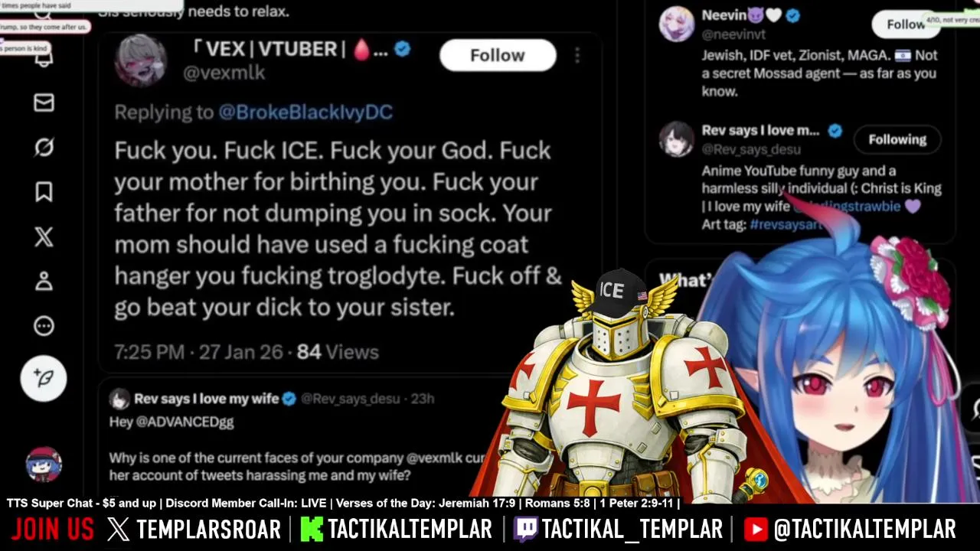The width and height of the screenshot is (980, 551).
Task: Open the @vexmlk handle link
Action: 224,73
